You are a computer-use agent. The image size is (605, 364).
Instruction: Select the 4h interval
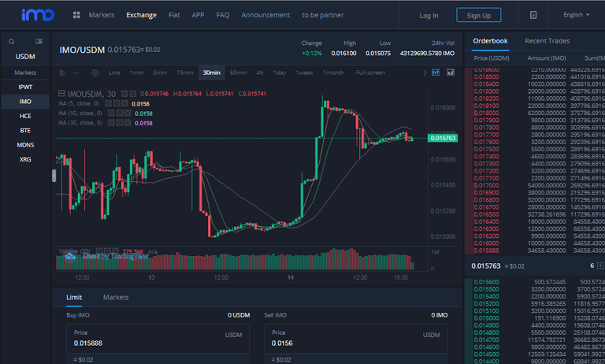[x=260, y=72]
